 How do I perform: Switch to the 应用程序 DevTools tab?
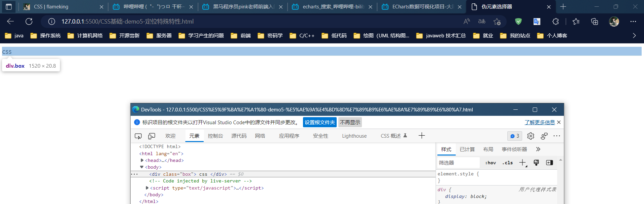(289, 136)
